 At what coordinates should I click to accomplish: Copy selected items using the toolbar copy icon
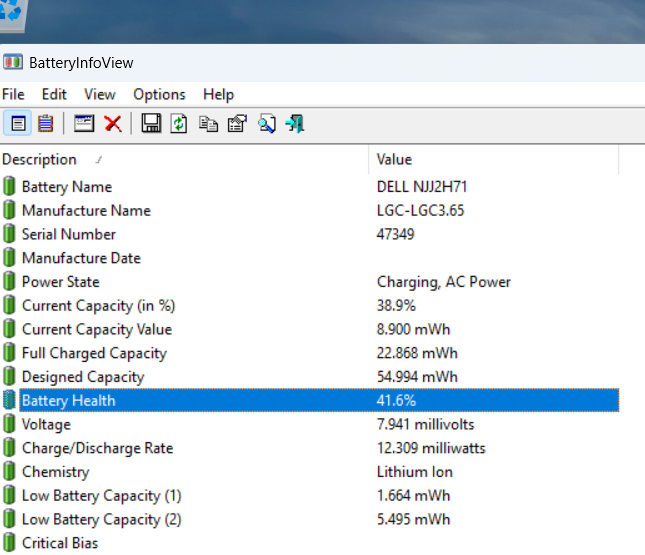208,123
